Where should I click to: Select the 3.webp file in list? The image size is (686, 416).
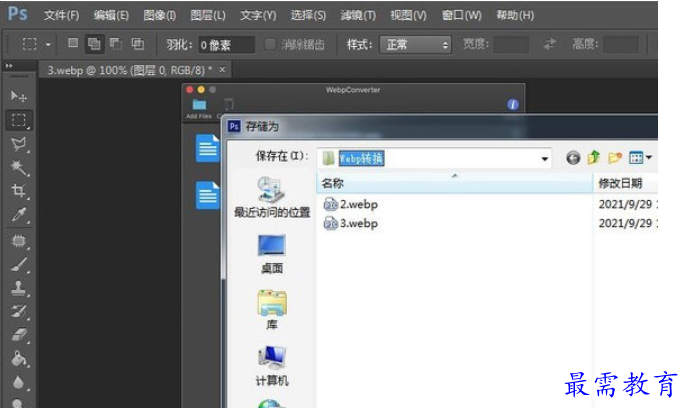tap(350, 224)
